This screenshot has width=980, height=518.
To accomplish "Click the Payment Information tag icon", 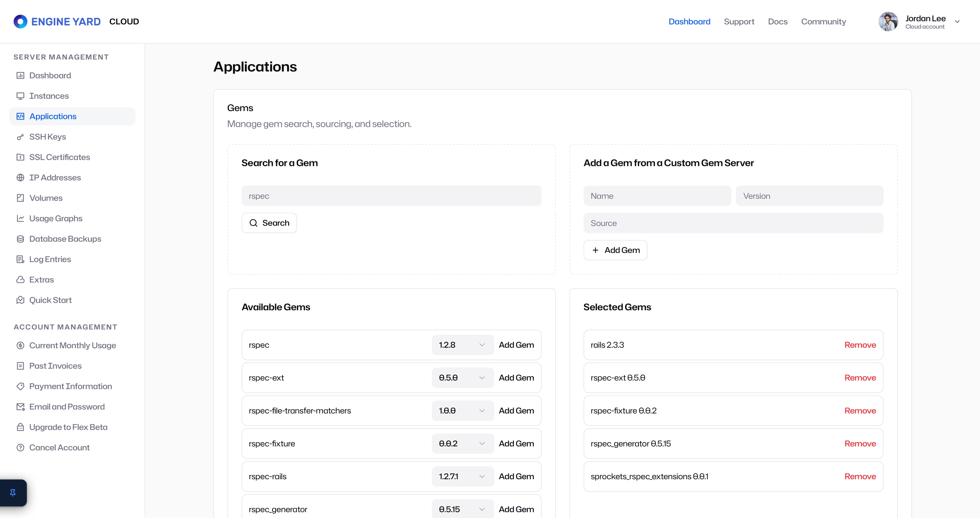I will 20,386.
